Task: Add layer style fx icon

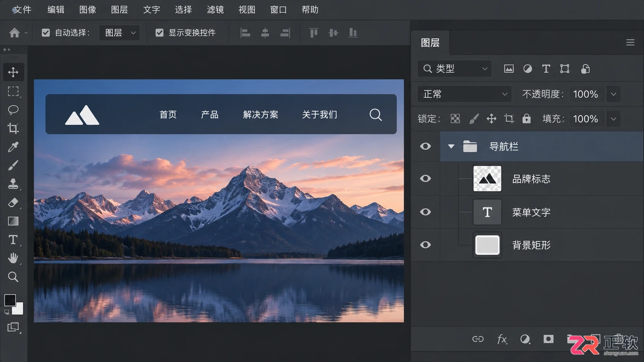Action: tap(502, 339)
